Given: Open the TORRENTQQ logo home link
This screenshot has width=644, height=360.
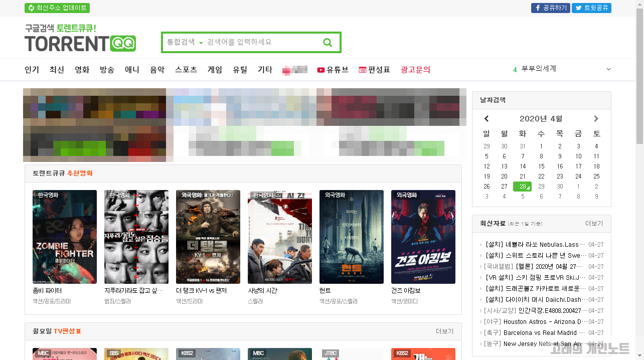Looking at the screenshot, I should coord(80,38).
